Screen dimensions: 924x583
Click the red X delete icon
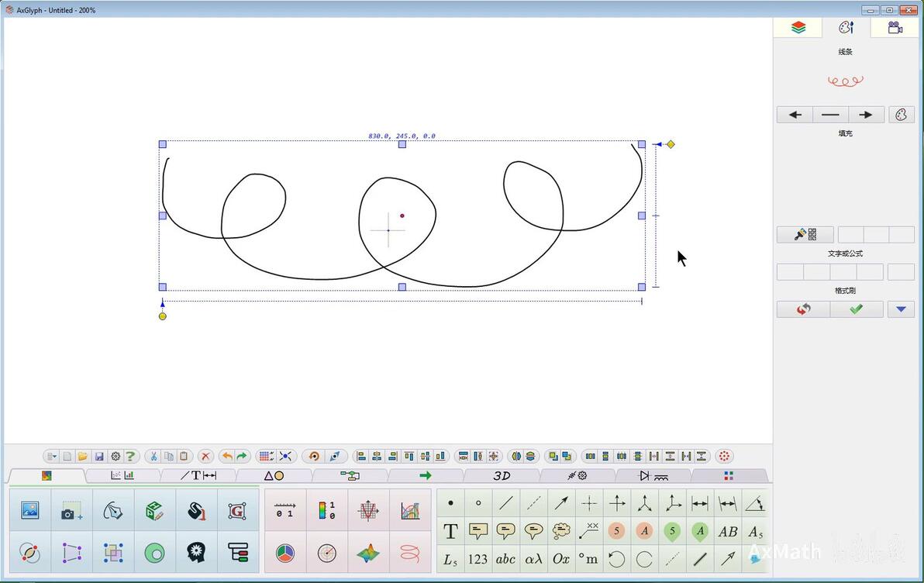click(x=205, y=457)
